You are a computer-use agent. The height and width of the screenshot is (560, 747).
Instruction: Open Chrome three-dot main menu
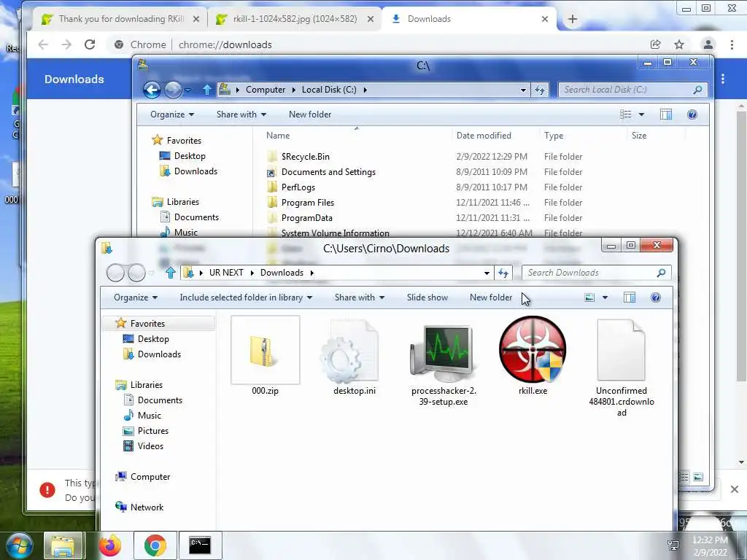(732, 44)
